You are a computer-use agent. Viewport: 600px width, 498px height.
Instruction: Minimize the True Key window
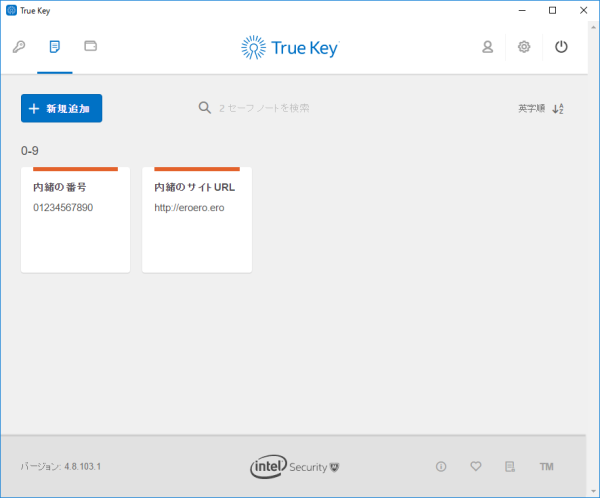tap(522, 10)
